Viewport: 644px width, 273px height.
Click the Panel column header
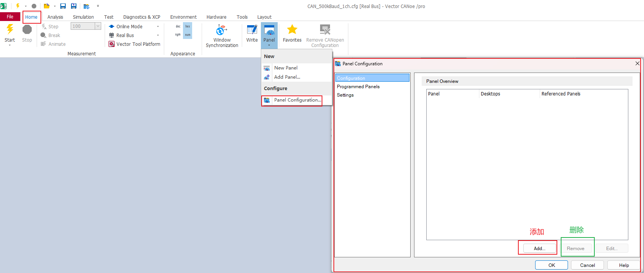(x=453, y=94)
